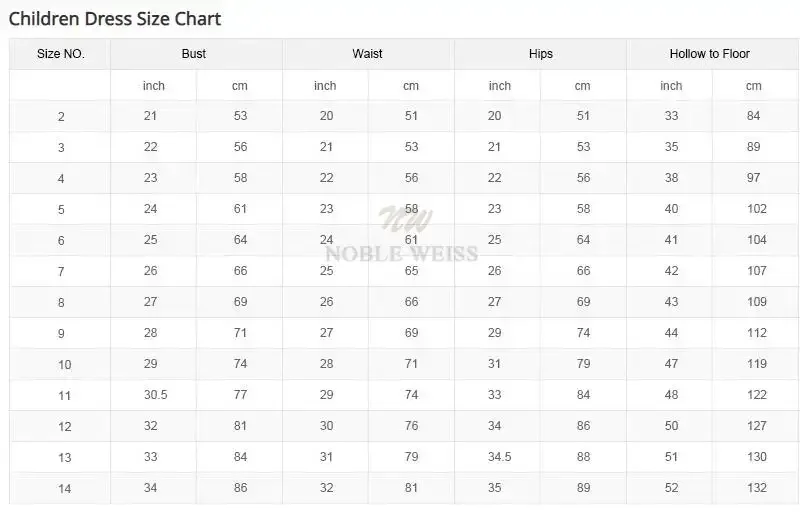Click the 119 cm value in size 10 row
The width and height of the screenshot is (800, 516).
(757, 363)
